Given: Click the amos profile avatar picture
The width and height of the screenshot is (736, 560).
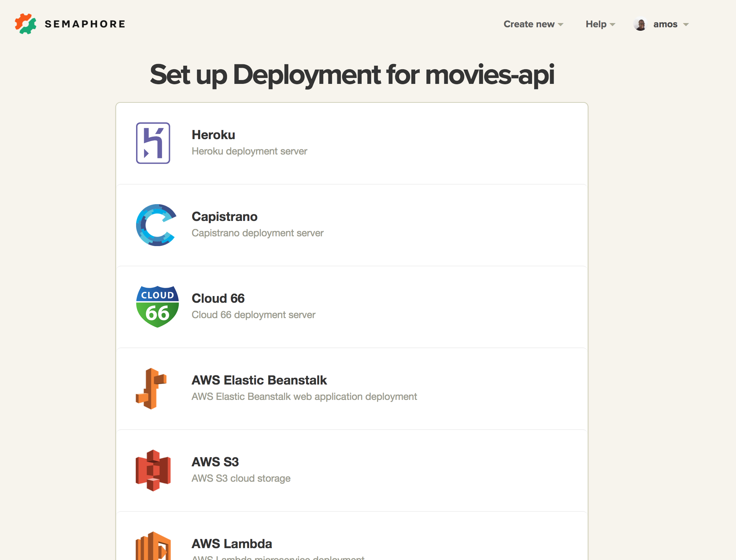Looking at the screenshot, I should coord(641,24).
